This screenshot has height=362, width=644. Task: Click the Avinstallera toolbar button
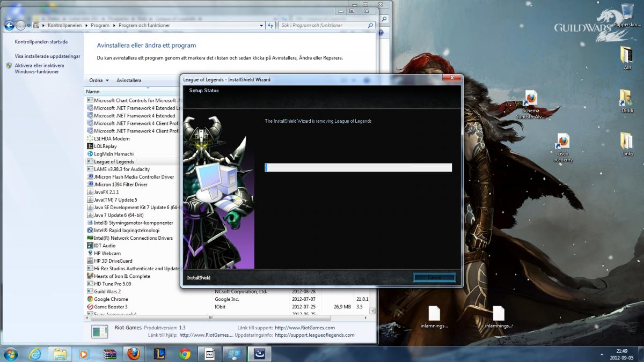[129, 80]
